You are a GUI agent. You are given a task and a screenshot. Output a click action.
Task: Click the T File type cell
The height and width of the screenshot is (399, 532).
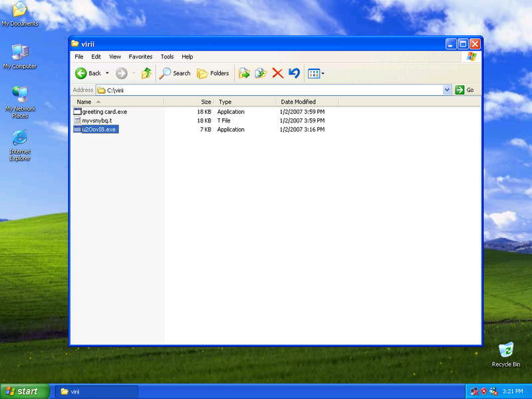point(224,120)
